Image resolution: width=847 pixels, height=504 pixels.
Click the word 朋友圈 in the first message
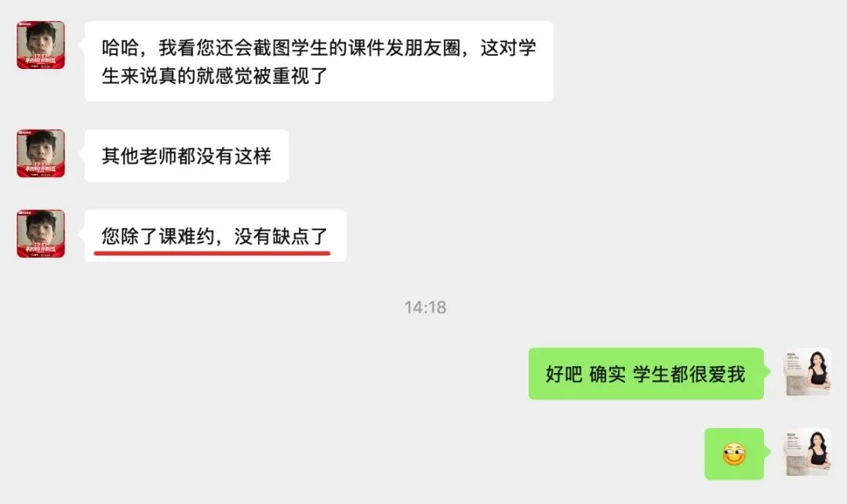click(432, 48)
